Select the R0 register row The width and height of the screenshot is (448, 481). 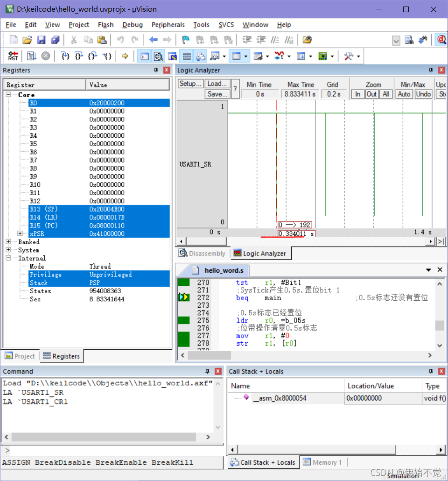[x=99, y=103]
